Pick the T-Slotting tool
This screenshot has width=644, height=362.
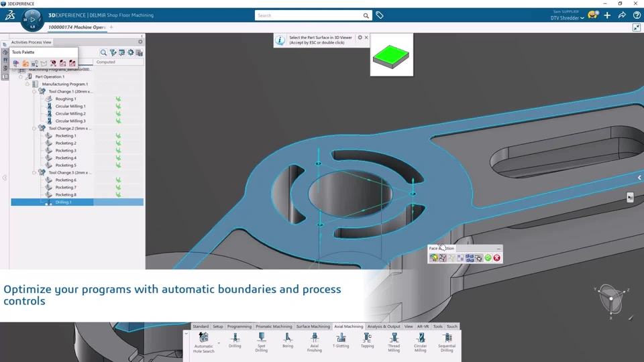click(x=341, y=341)
